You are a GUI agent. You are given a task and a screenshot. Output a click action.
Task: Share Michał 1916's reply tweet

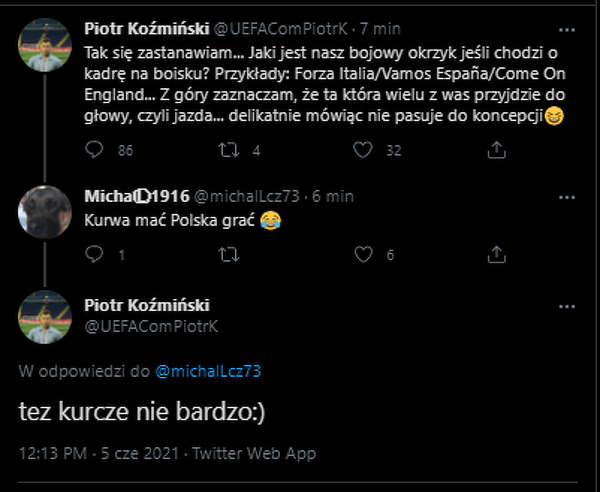tap(496, 255)
